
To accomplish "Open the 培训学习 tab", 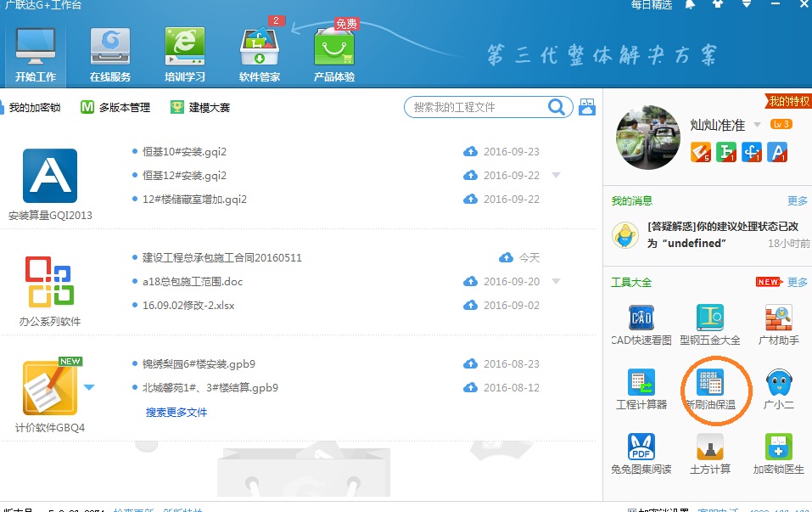I will [185, 55].
